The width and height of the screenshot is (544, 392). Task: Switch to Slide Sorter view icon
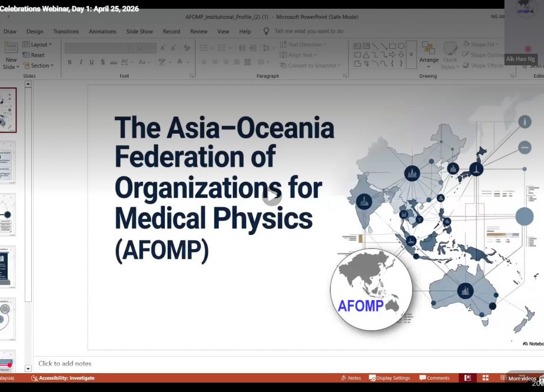(x=486, y=378)
